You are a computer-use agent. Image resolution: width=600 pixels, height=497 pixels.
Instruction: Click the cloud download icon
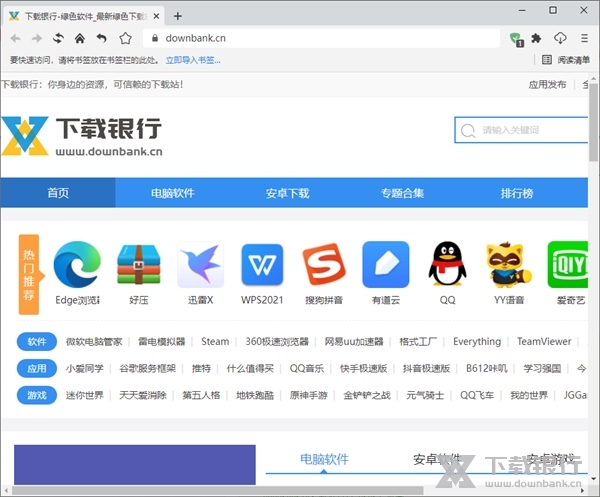560,38
